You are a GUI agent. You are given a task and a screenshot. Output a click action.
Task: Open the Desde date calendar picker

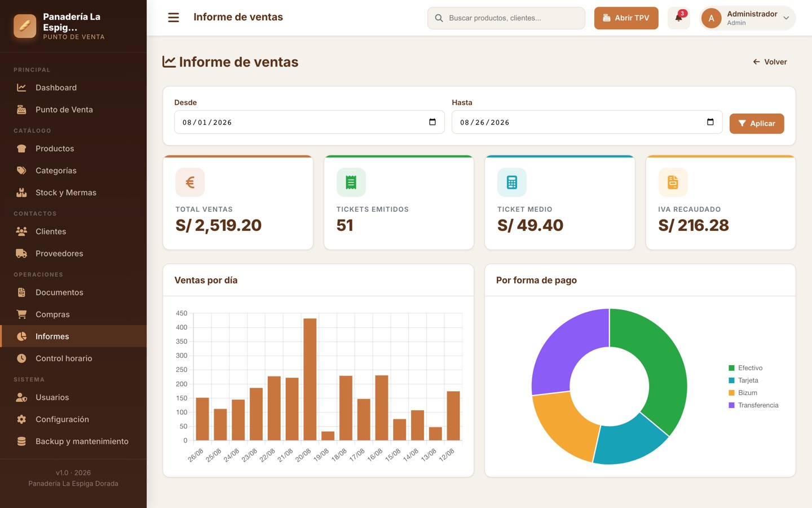[433, 122]
